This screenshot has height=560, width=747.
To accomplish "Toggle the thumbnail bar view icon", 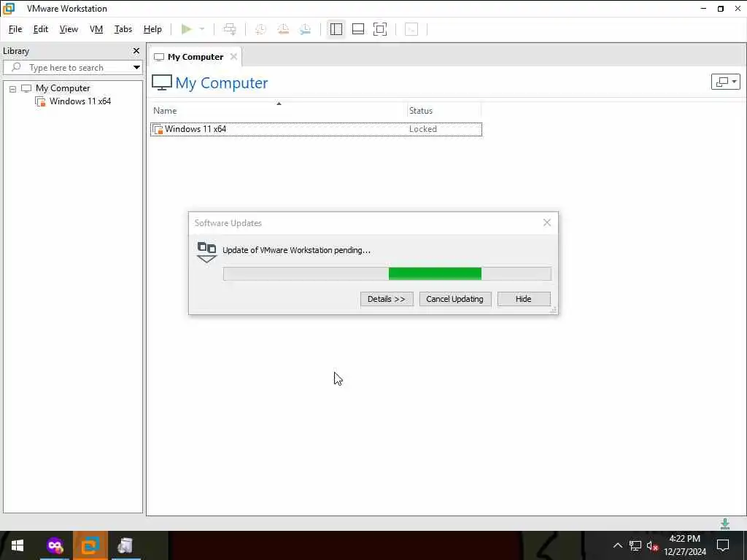I will tap(357, 29).
